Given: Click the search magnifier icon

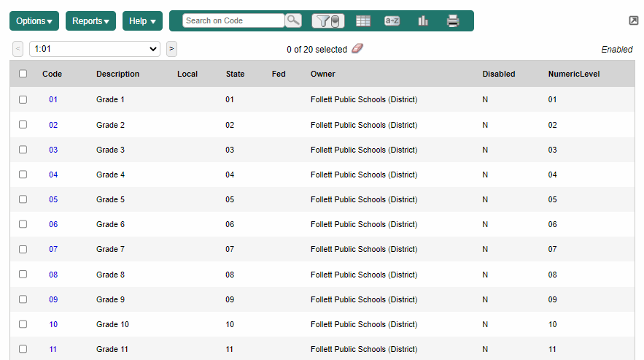Looking at the screenshot, I should [x=293, y=20].
